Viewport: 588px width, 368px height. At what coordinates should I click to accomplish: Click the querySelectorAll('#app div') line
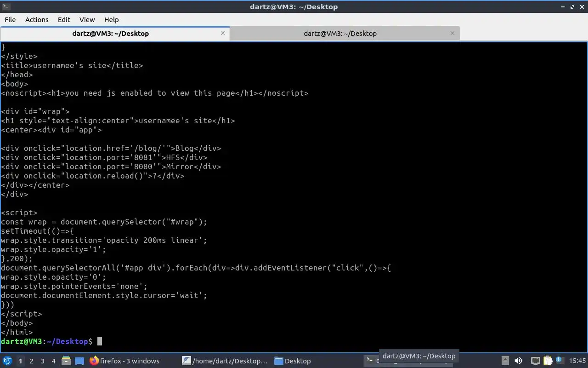(x=196, y=268)
